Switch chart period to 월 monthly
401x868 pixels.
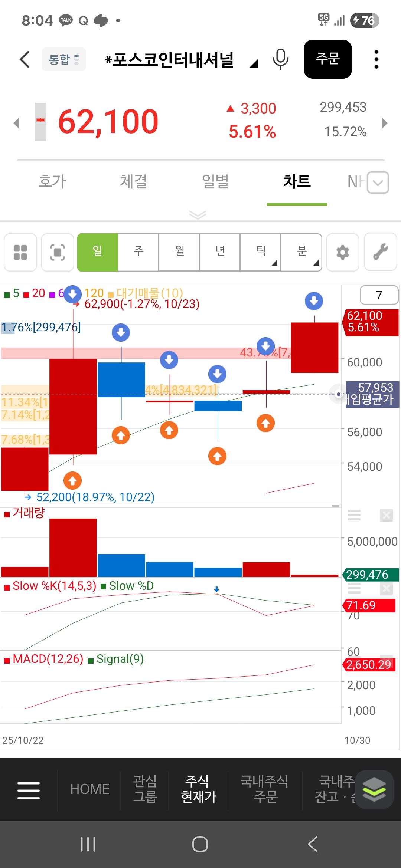click(179, 253)
